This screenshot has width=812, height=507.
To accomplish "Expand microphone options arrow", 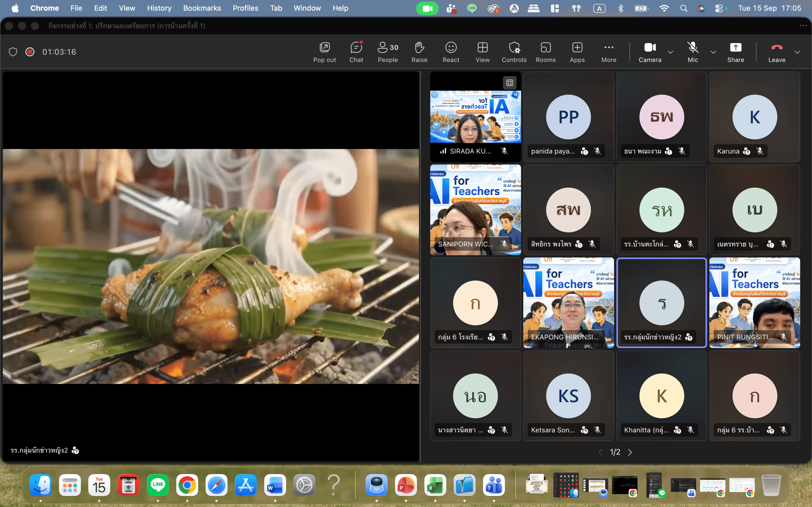I will tap(713, 52).
